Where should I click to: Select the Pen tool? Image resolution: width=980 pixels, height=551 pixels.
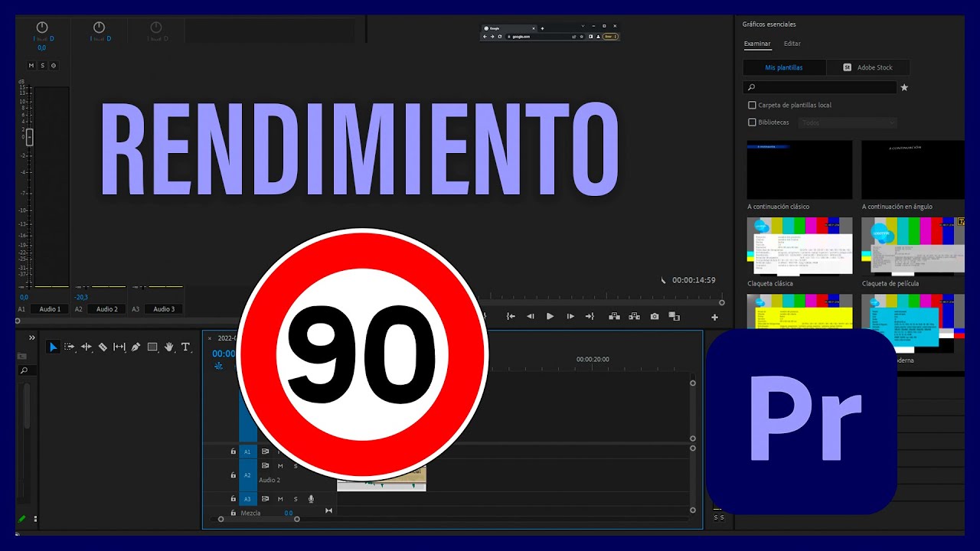point(136,347)
